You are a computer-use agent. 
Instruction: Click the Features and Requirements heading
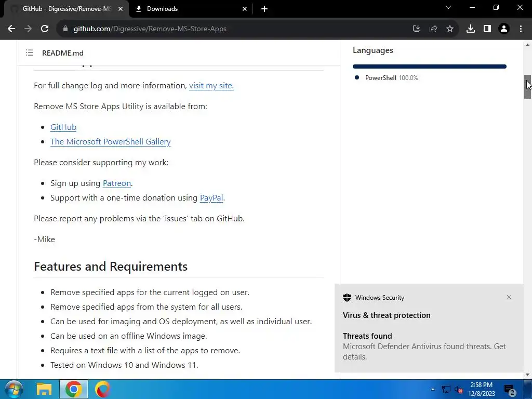pos(111,267)
